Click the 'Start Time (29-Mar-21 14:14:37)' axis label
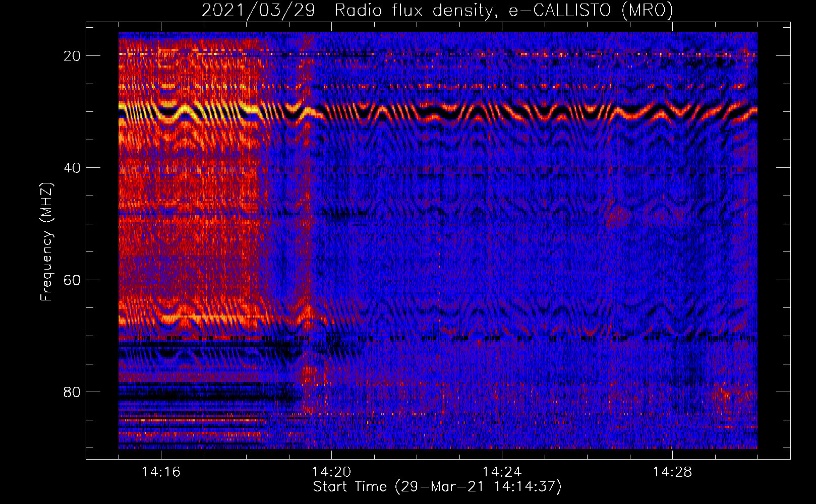 (x=437, y=487)
